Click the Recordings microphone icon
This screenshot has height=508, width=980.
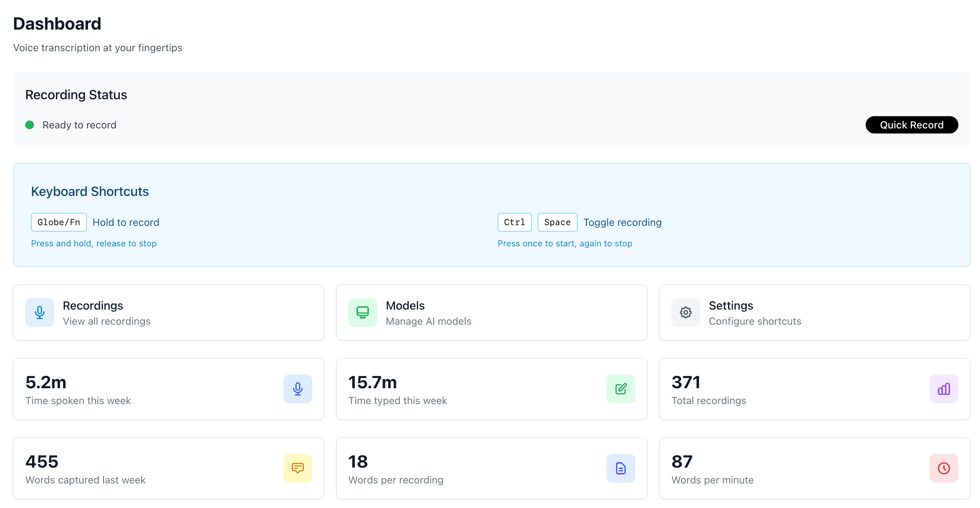39,312
